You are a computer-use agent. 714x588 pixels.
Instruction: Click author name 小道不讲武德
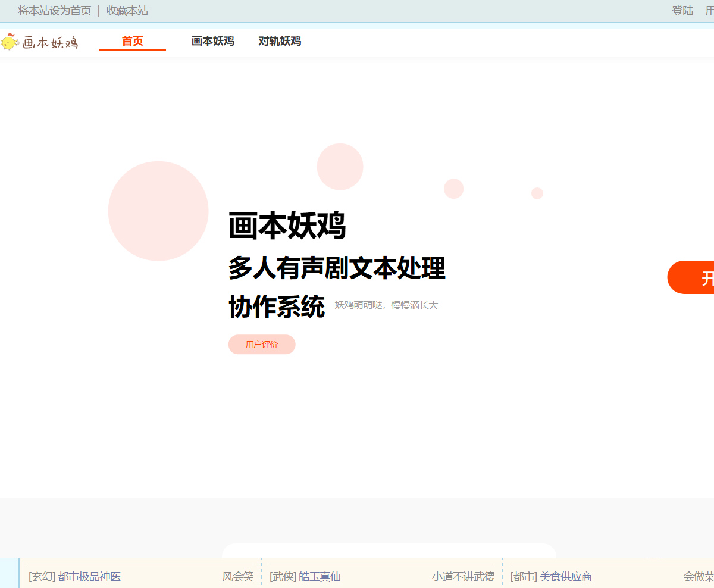(463, 577)
